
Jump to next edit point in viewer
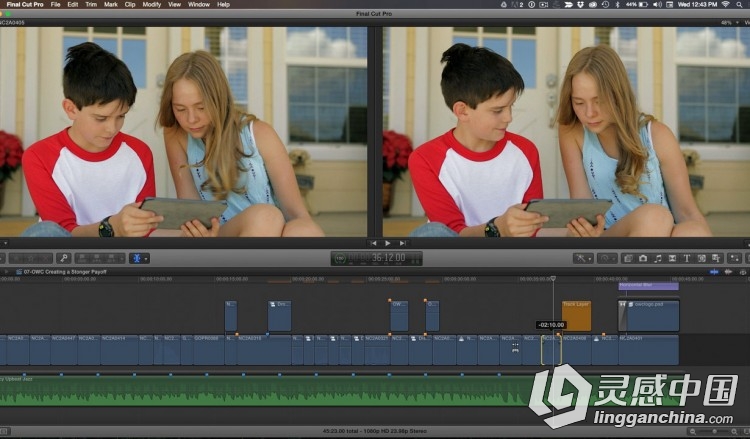(x=403, y=243)
